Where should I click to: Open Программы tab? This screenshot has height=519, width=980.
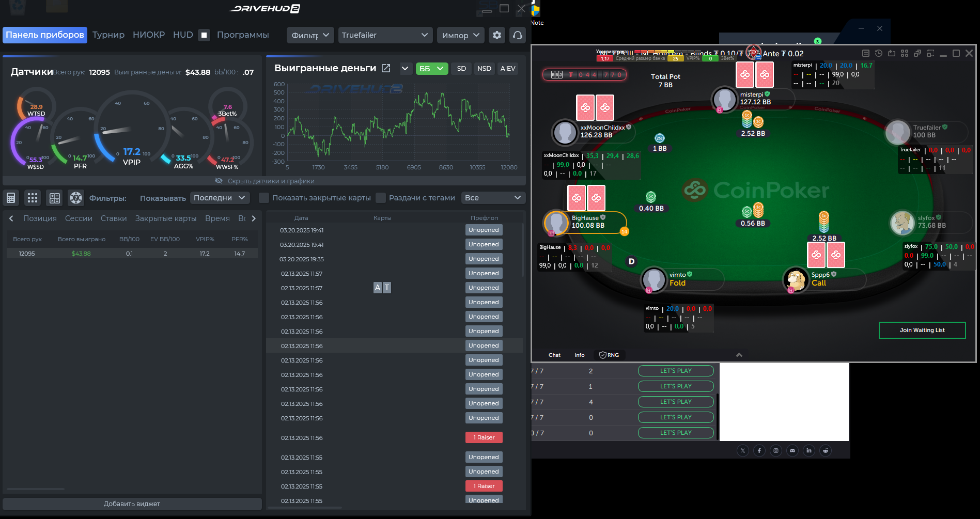(x=243, y=35)
